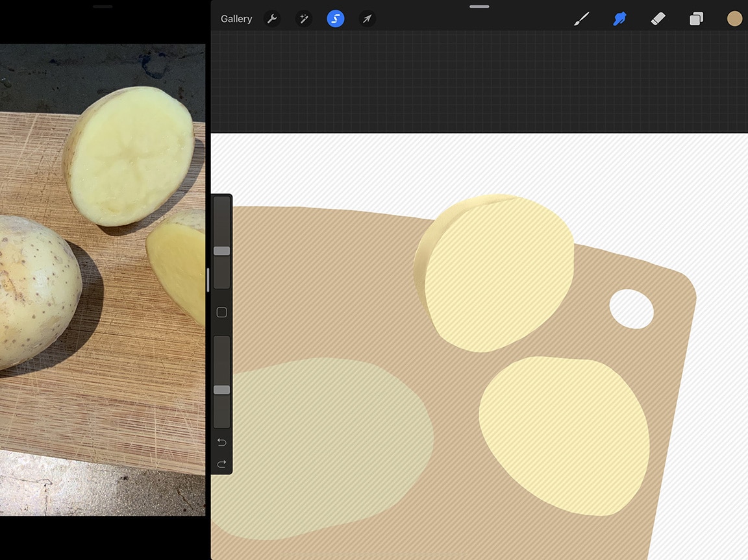Open the color picker swatch
The width and height of the screenshot is (748, 560).
pos(734,18)
